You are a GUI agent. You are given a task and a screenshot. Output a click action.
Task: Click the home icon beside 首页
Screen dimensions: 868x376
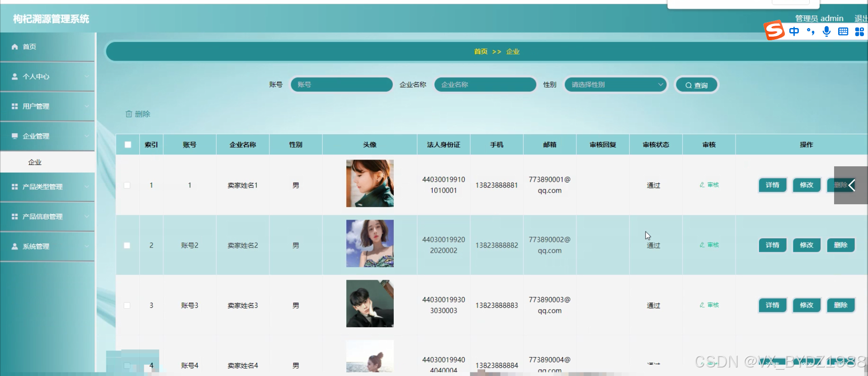point(14,47)
